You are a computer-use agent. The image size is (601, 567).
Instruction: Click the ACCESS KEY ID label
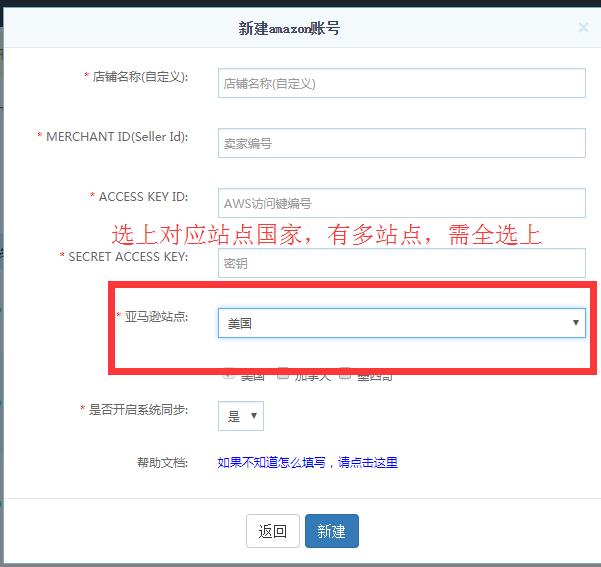coord(143,197)
